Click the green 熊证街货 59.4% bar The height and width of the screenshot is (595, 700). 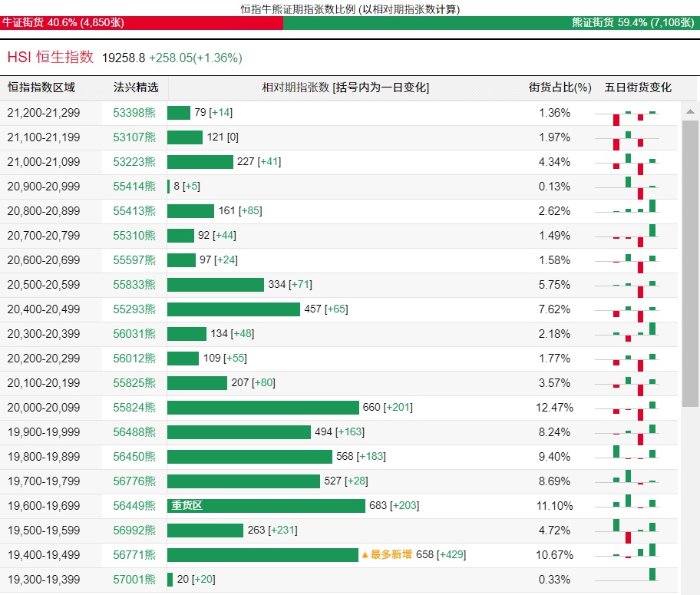point(491,23)
